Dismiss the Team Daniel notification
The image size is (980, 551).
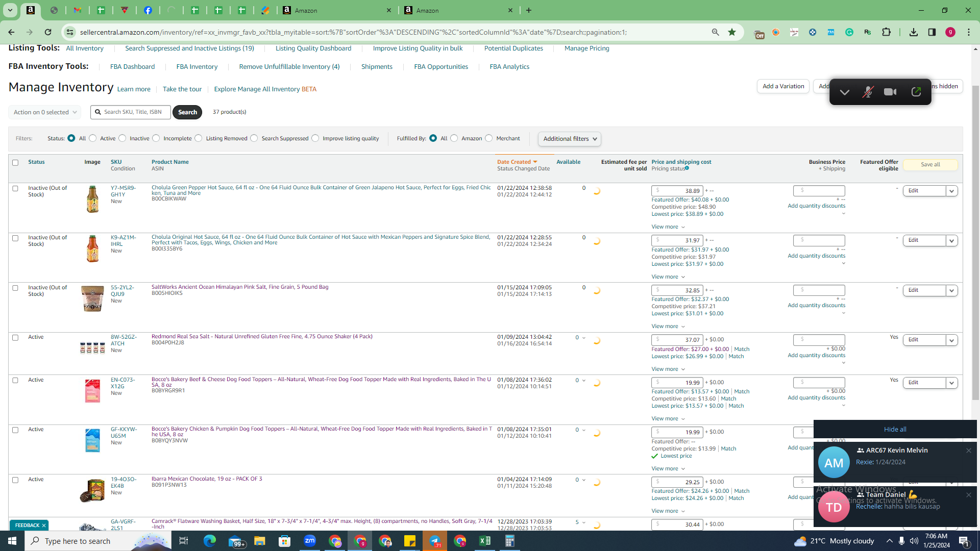pos(968,495)
